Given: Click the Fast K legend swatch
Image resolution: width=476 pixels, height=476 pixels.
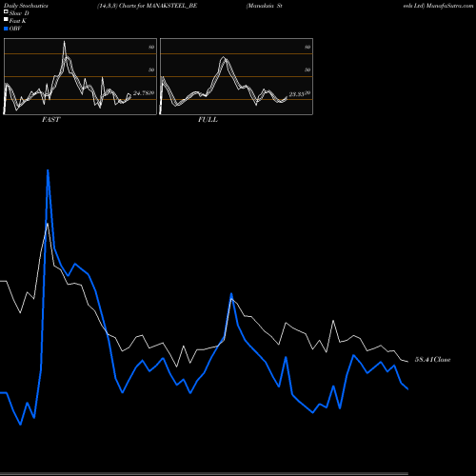Looking at the screenshot, I should click(x=6, y=19).
